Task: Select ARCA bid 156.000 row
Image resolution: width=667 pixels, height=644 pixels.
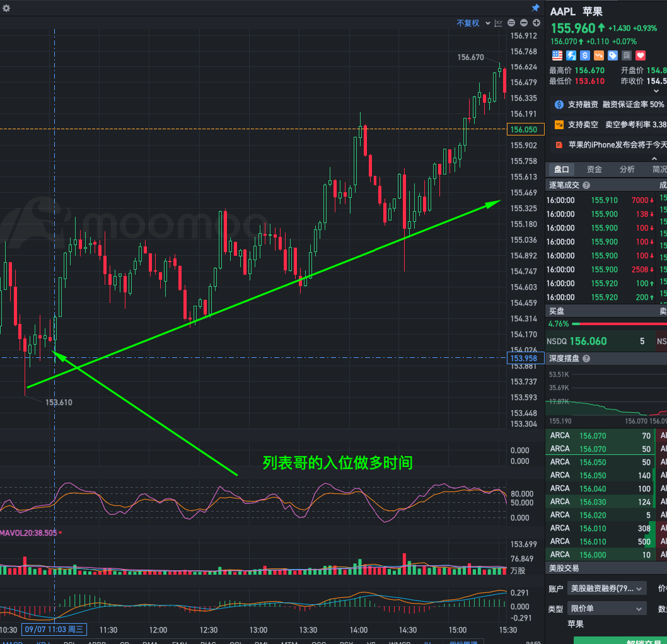Action: 600,555
